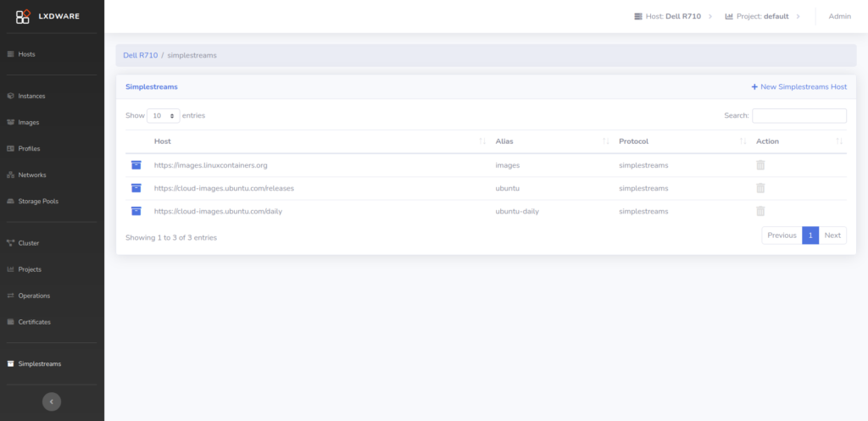The width and height of the screenshot is (868, 421).
Task: Click archive icon for ubuntu-daily row
Action: pyautogui.click(x=136, y=211)
